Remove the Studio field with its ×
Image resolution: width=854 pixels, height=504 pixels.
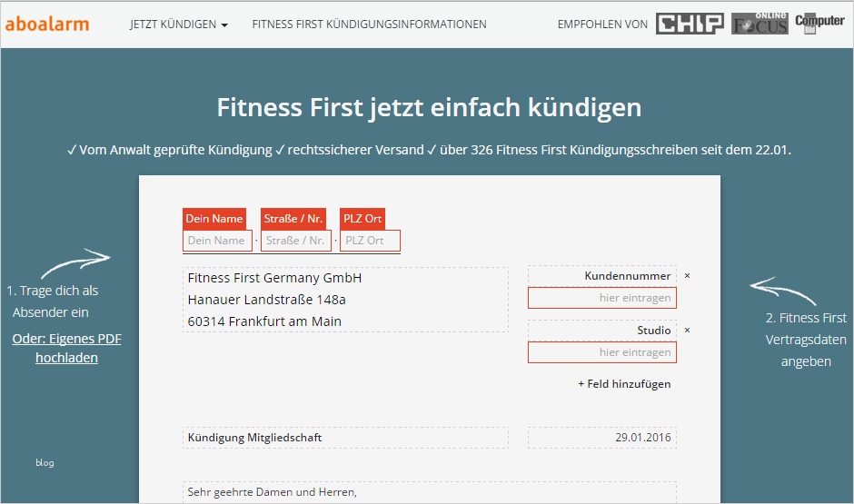click(x=688, y=331)
